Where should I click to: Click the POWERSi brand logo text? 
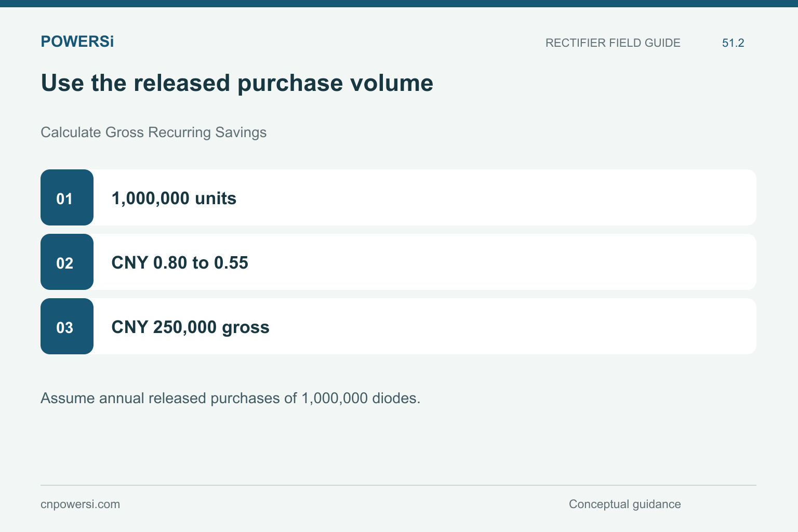(77, 42)
